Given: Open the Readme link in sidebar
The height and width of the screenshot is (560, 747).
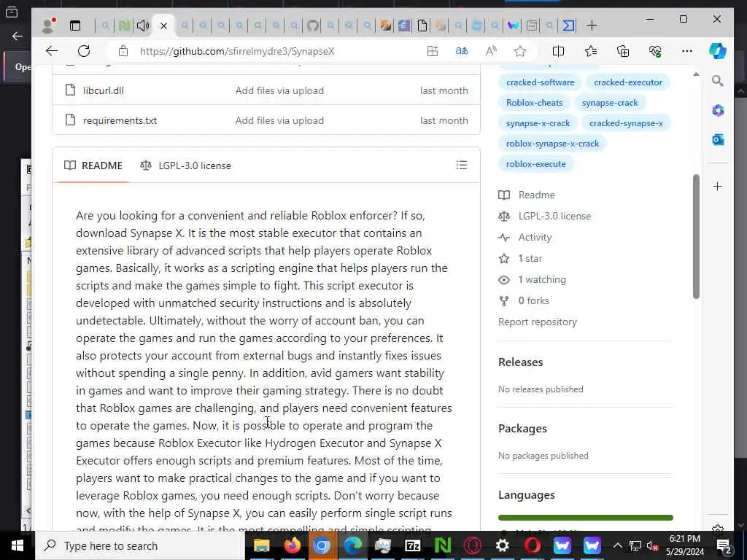Looking at the screenshot, I should [527, 195].
